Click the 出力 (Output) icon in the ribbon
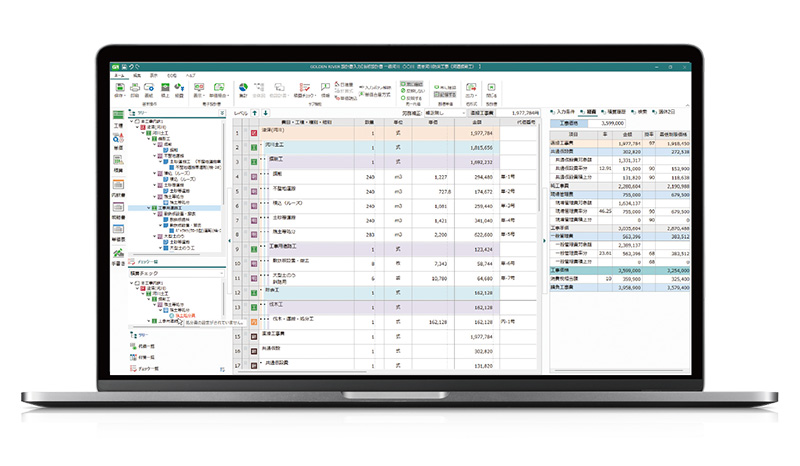The height and width of the screenshot is (466, 800). [470, 88]
